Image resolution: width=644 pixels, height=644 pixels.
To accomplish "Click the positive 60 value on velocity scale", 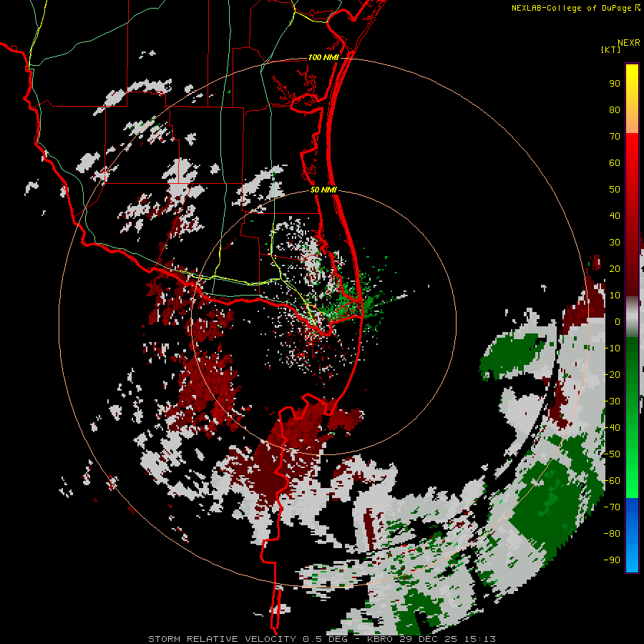I will pos(615,163).
